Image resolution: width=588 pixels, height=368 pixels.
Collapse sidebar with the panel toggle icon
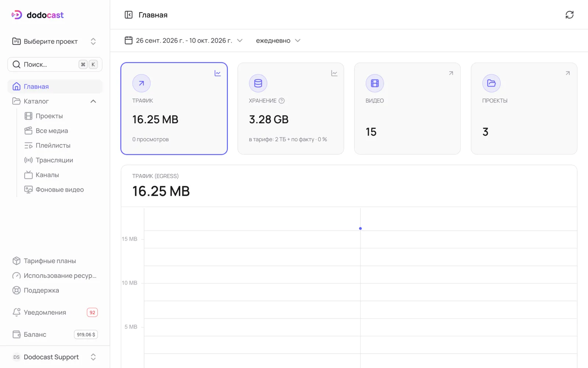129,15
